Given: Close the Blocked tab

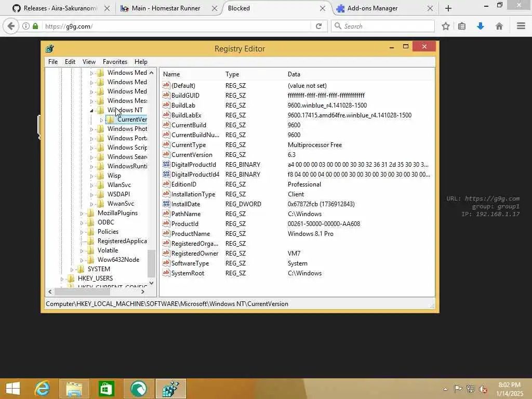Looking at the screenshot, I should [x=322, y=8].
